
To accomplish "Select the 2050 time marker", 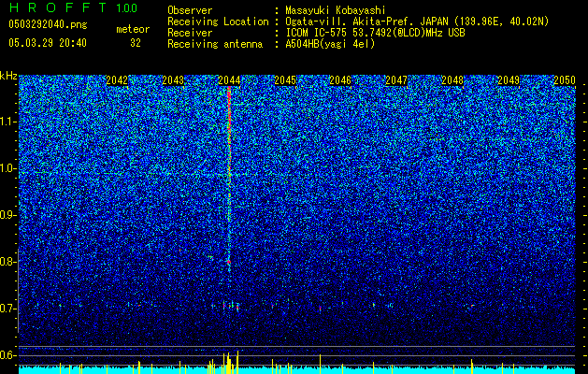I will click(x=565, y=80).
